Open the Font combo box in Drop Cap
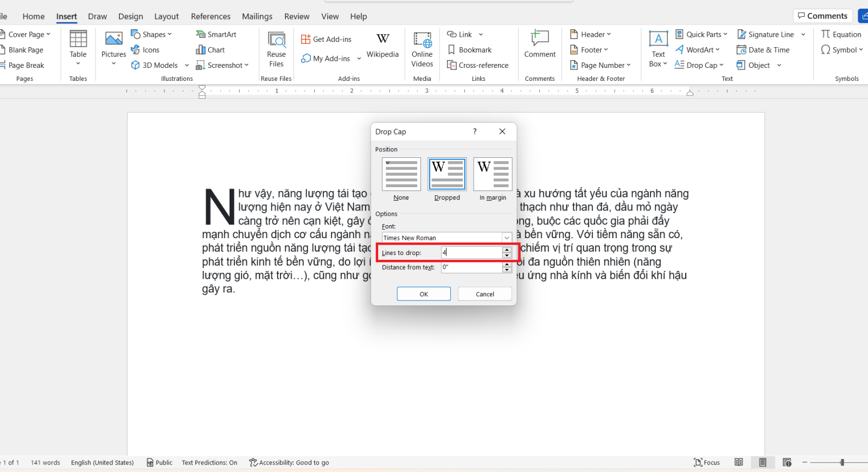 pos(447,238)
